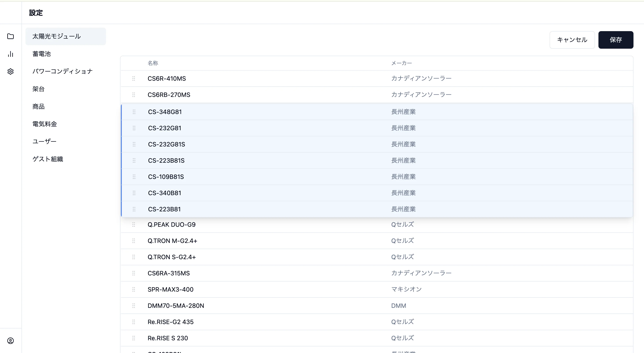Click the メーカー column header
This screenshot has width=644, height=353.
(x=402, y=63)
